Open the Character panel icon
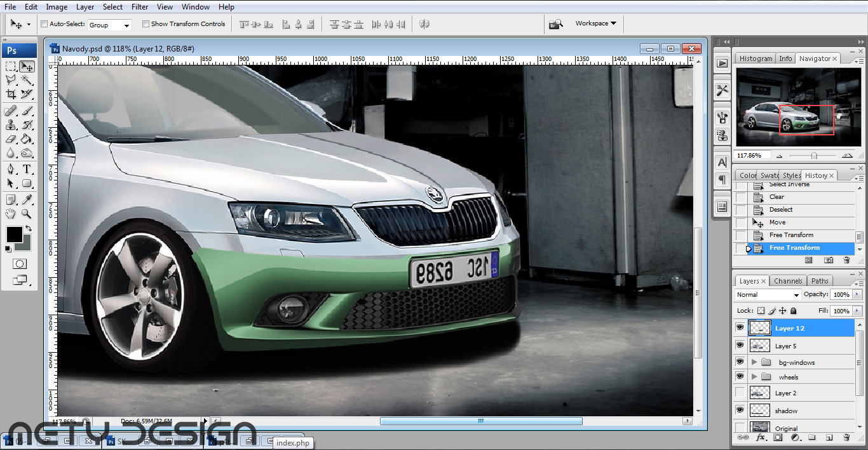 pyautogui.click(x=722, y=162)
